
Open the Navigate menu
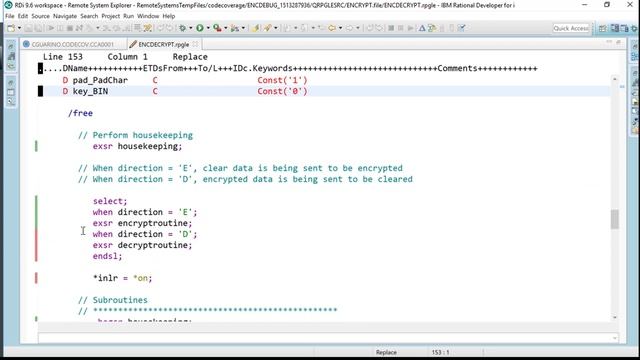pos(65,16)
